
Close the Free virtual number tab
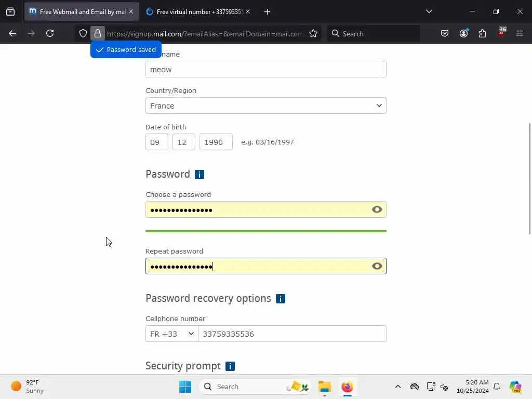248,11
